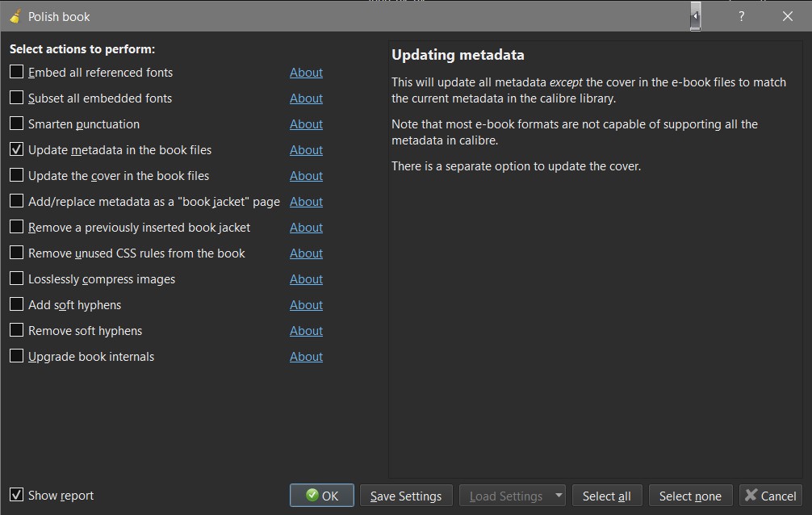Enable Upgrade book internals
The width and height of the screenshot is (812, 515).
pos(17,356)
